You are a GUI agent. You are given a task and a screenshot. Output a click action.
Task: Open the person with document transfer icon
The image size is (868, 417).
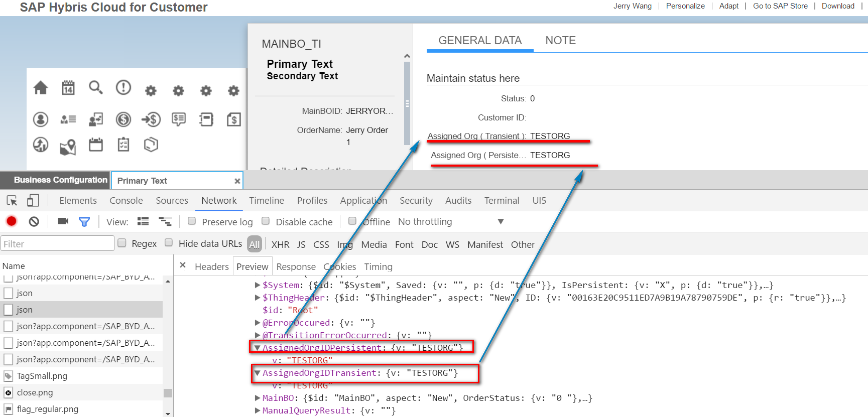point(96,119)
